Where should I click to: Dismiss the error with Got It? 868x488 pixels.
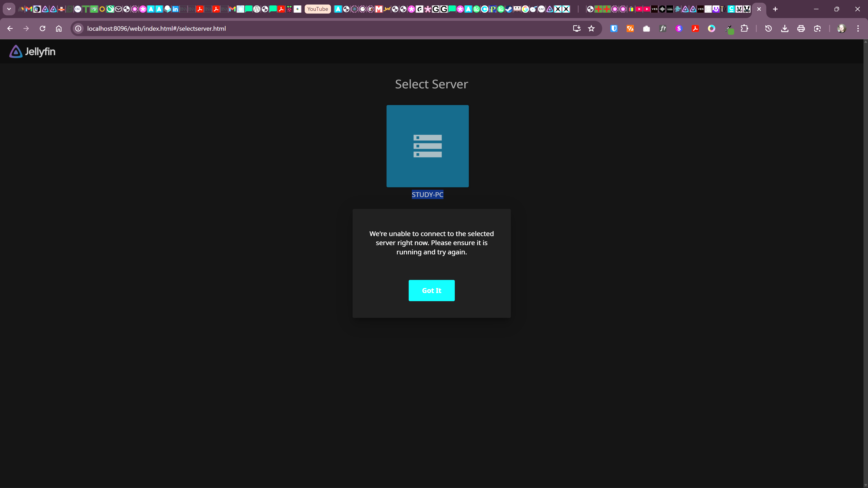(431, 290)
